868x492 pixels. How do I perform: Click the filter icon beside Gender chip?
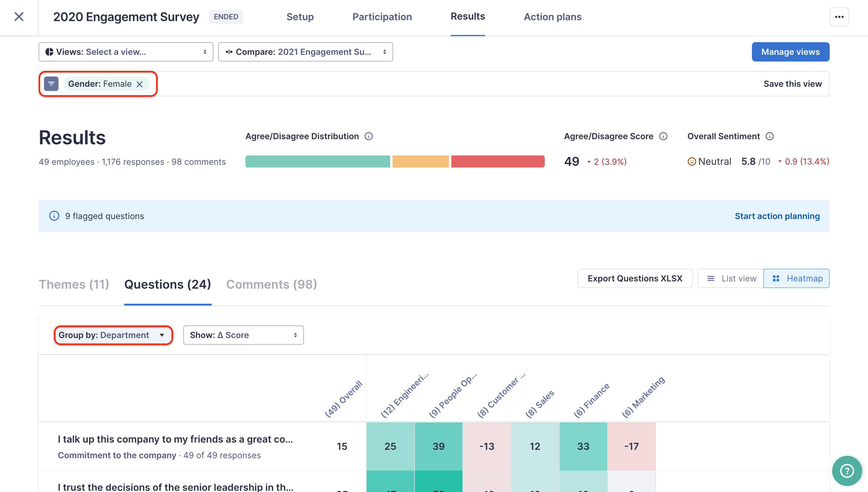(51, 84)
